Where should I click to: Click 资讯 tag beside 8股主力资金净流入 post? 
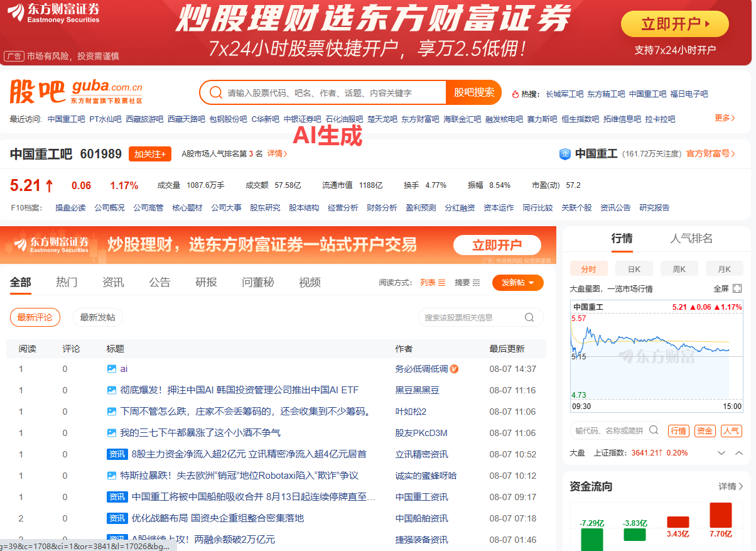coord(117,454)
